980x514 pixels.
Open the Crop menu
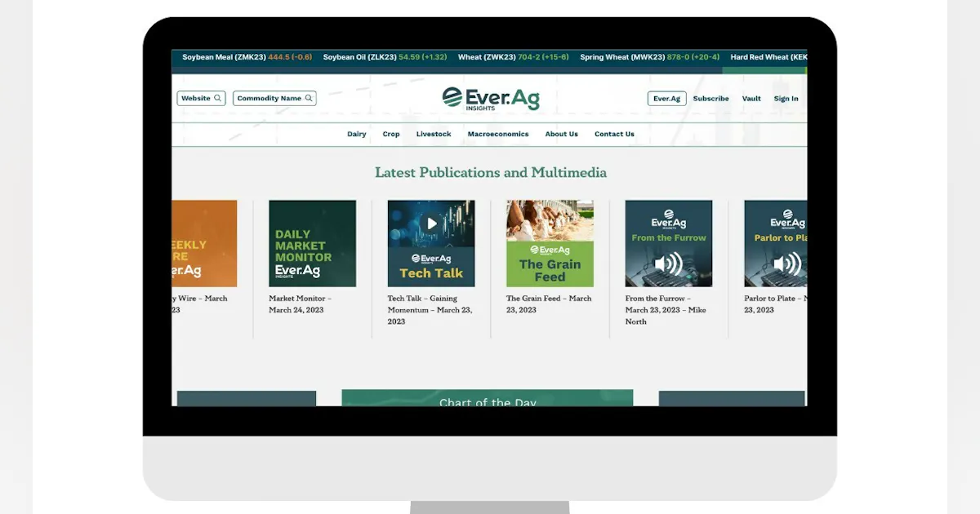click(391, 134)
